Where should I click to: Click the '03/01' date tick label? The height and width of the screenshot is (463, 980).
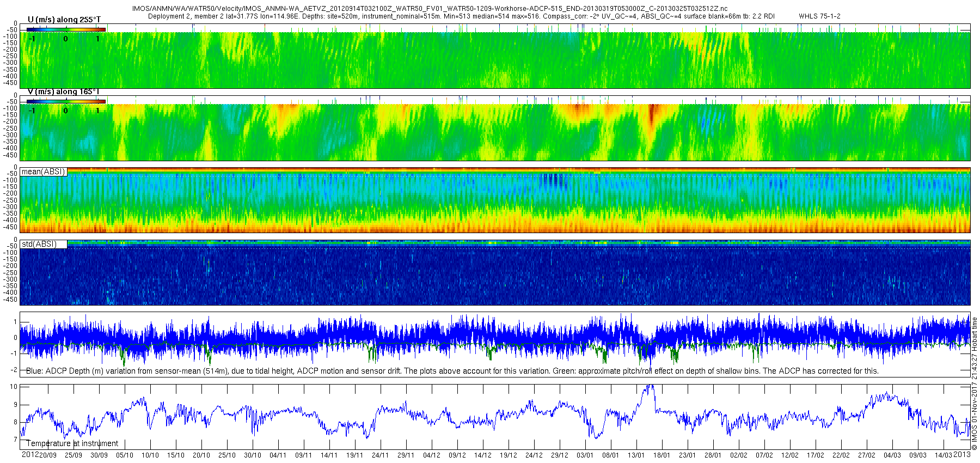click(x=585, y=455)
